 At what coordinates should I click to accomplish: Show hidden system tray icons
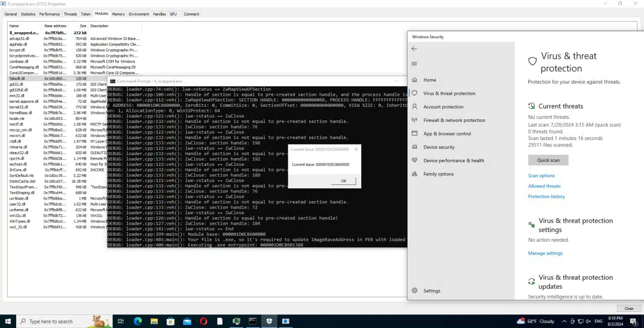click(565, 321)
